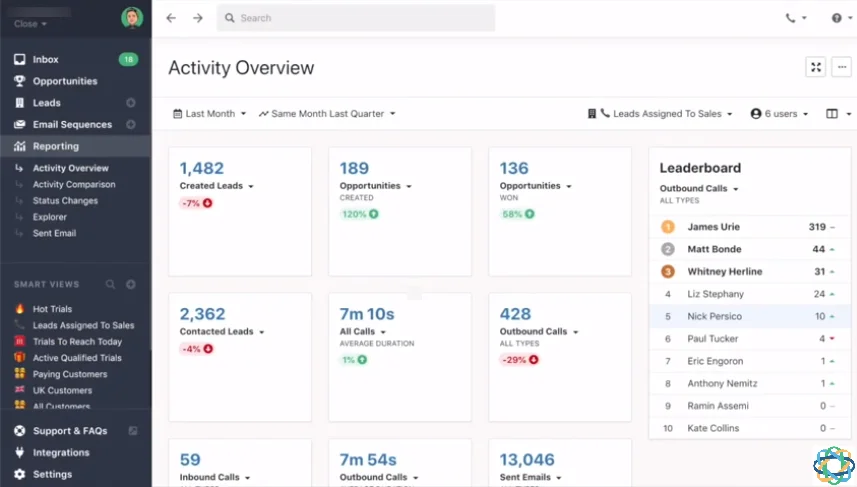Image resolution: width=857 pixels, height=487 pixels.
Task: Click the -29% change badge
Action: (x=520, y=360)
